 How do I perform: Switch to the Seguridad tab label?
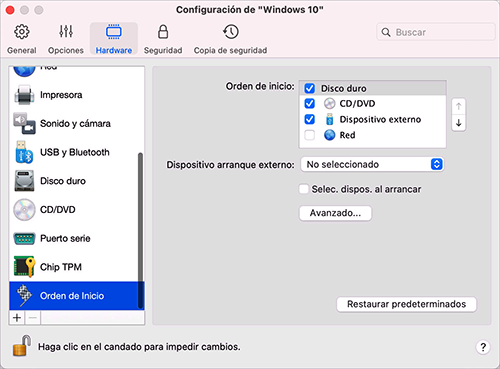tap(163, 50)
